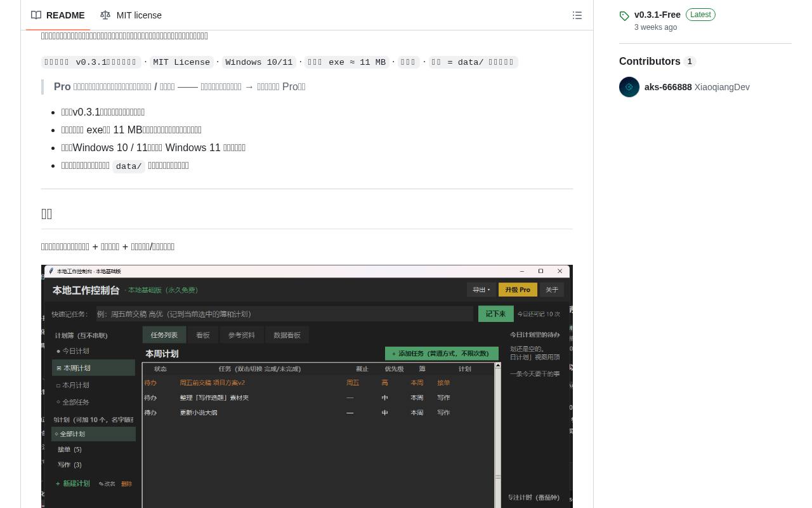Screen dimensions: 812x508
Task: Click the 添加任务 green button
Action: click(x=442, y=354)
